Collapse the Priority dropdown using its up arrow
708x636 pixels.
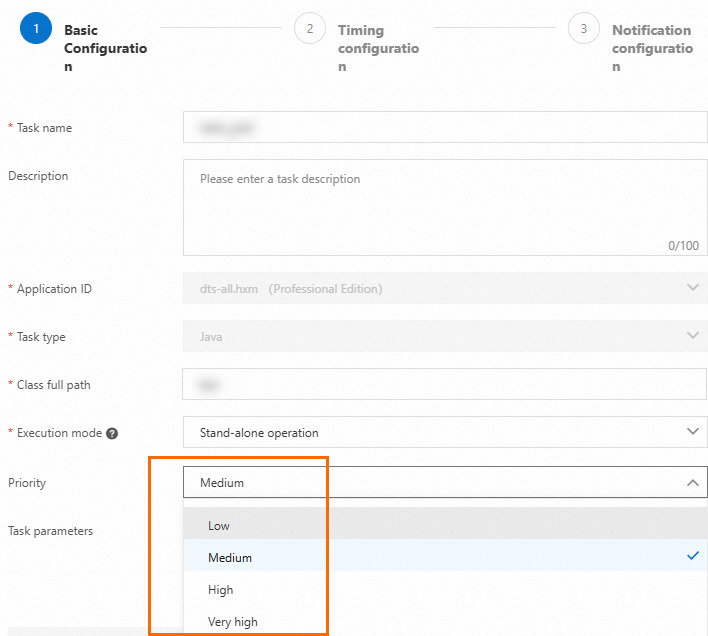click(x=693, y=482)
